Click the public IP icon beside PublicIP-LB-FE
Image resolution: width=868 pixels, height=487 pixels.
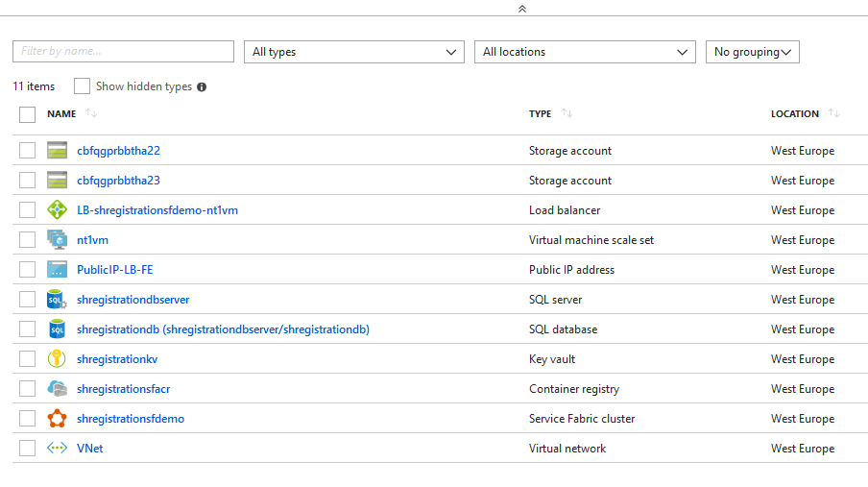(x=57, y=269)
